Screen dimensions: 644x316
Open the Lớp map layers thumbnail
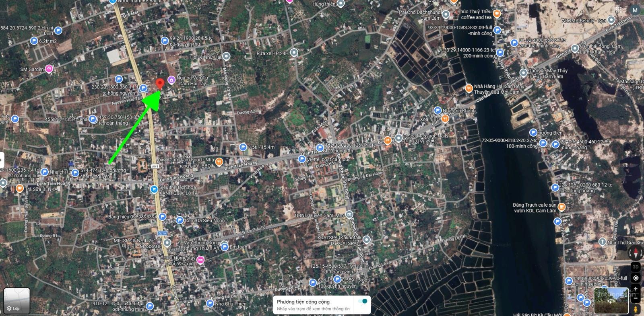pos(17,301)
